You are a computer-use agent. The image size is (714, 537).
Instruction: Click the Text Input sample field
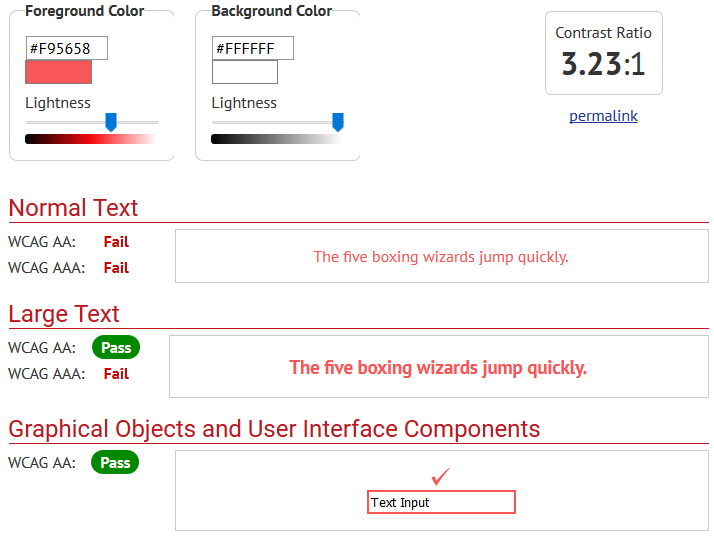(x=441, y=502)
